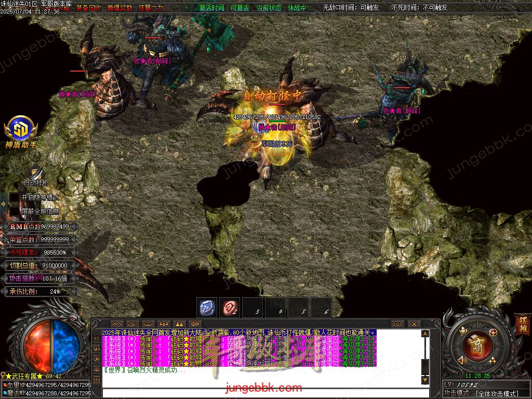
Task: Open the treasure box icon in the dial
Action: click(x=493, y=332)
